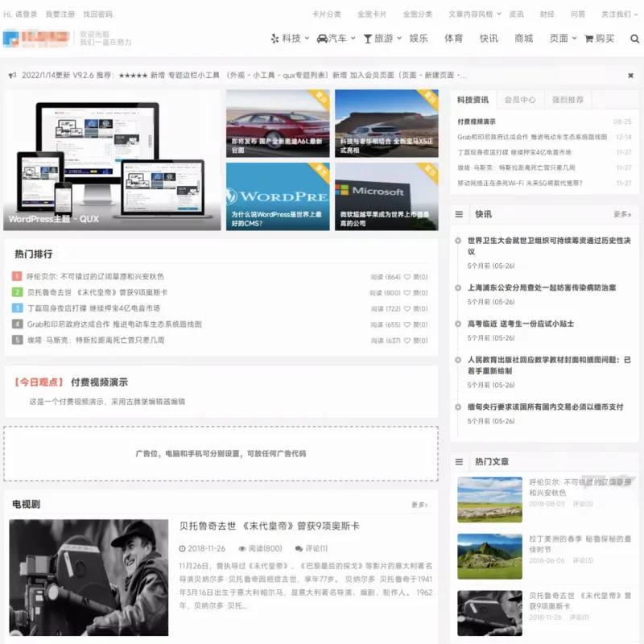Open ranking item 1 呼伦贝尔 title
The width and height of the screenshot is (644, 644).
click(x=95, y=277)
